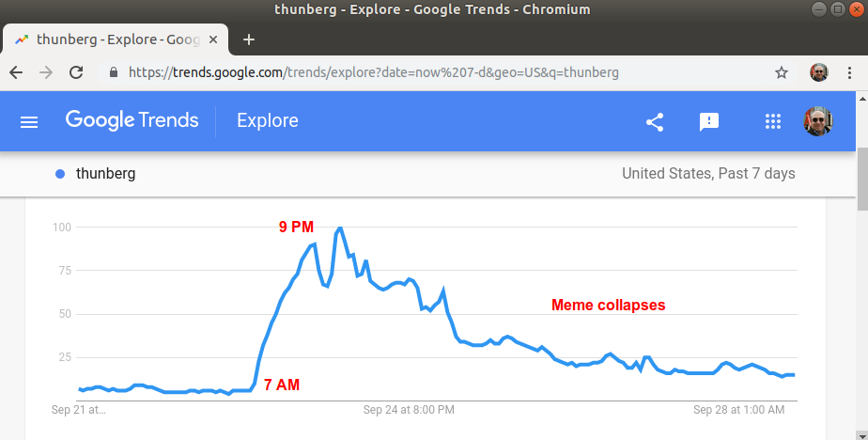Click the chart peak at 100

(x=339, y=228)
